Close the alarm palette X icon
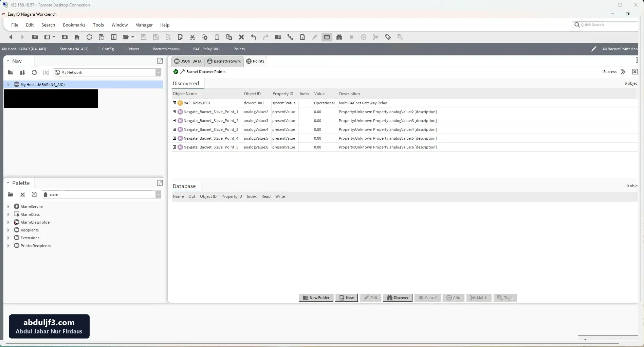644x347 pixels. pos(22,194)
